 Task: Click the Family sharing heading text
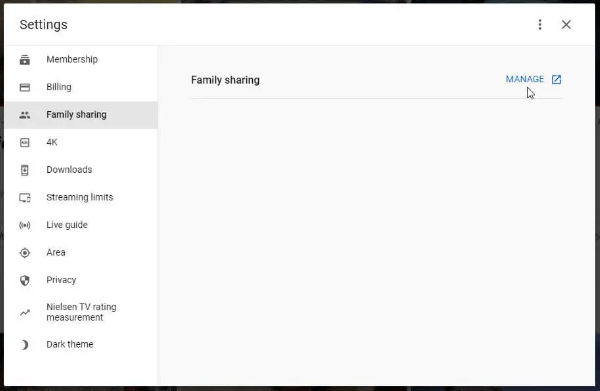point(225,80)
